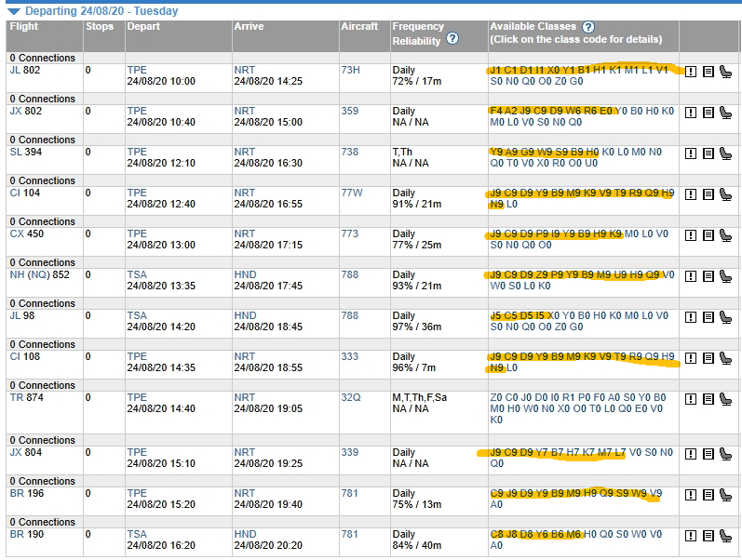Open details list icon for NH 852
This screenshot has width=742, height=560.
click(708, 276)
